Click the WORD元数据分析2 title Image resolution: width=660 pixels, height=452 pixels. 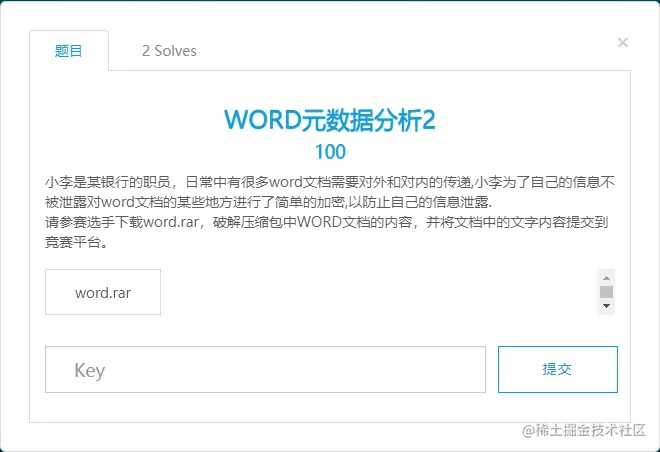[x=330, y=120]
